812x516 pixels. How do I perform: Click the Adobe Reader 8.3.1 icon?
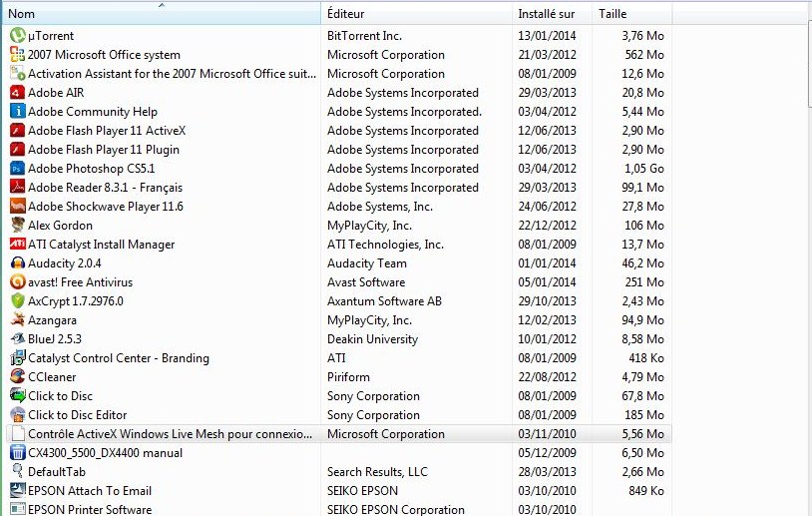[x=18, y=187]
